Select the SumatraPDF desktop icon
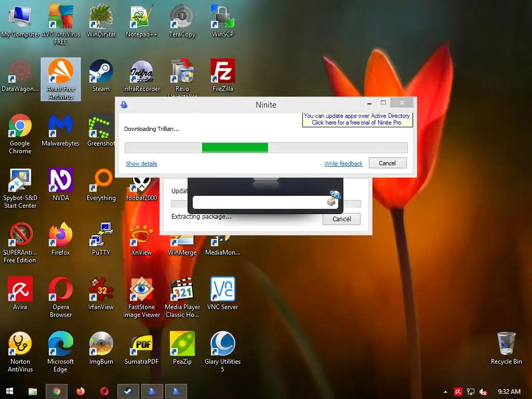 click(x=141, y=349)
